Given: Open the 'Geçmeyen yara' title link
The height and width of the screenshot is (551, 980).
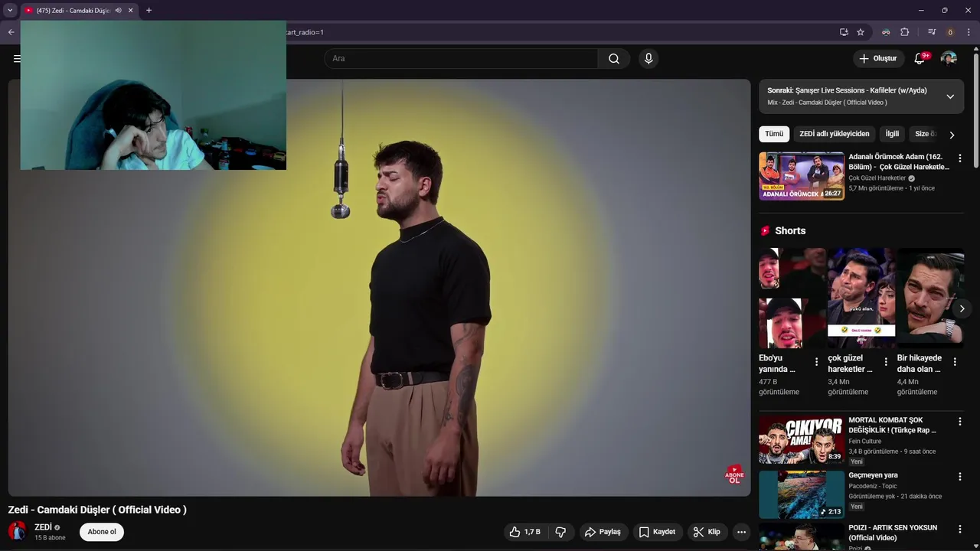Looking at the screenshot, I should 873,475.
